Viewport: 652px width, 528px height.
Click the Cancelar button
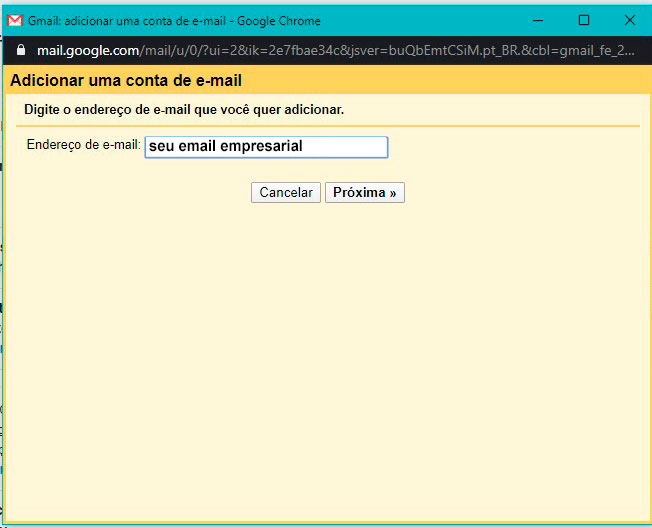coord(286,193)
